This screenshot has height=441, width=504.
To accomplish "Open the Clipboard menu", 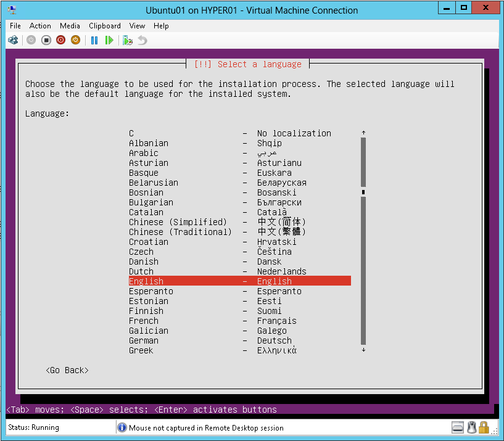I will coord(105,26).
